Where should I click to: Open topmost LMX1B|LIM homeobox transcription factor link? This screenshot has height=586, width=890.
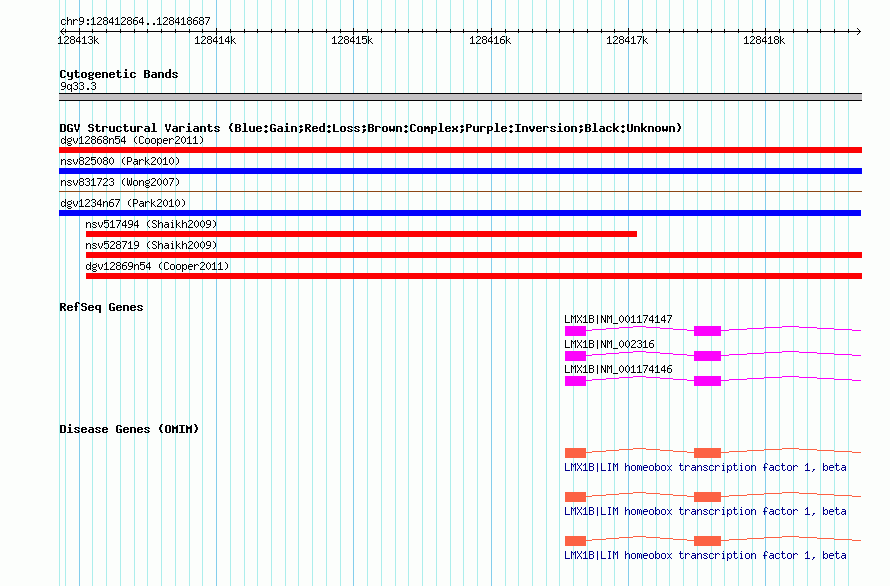tap(705, 467)
